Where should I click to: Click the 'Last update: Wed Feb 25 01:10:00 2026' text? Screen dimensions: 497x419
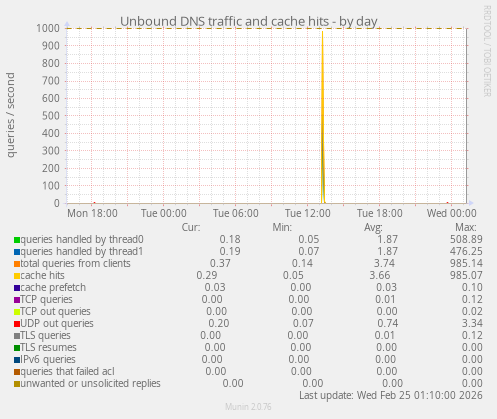(x=391, y=395)
